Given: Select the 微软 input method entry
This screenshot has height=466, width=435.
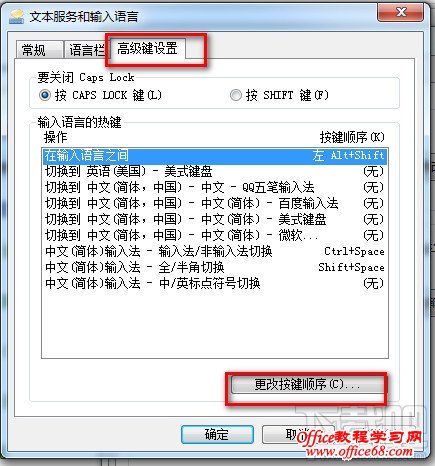Looking at the screenshot, I should (215, 236).
